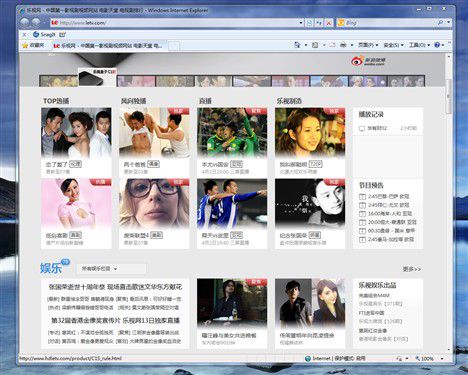This screenshot has width=468, height=375.
Task: Click calendar icon beside 16:00 亚冠 schedule entry
Action: coord(362,214)
